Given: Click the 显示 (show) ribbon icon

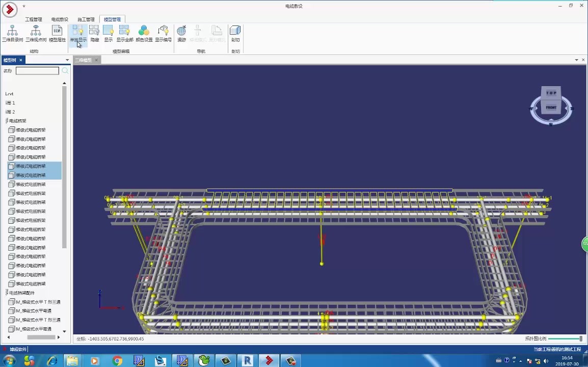Looking at the screenshot, I should (109, 34).
